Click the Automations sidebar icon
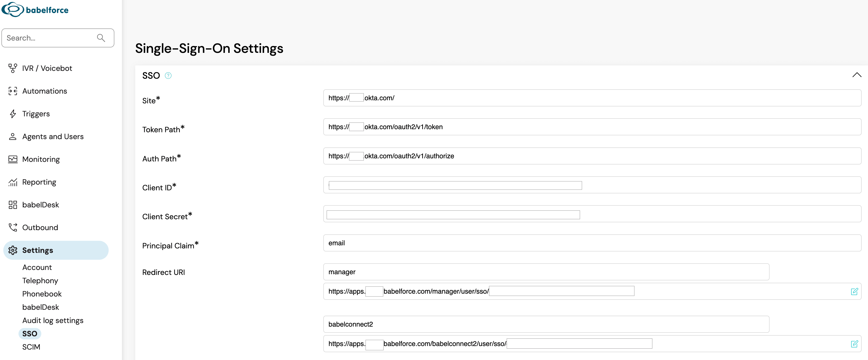Image resolution: width=868 pixels, height=360 pixels. pos(13,91)
